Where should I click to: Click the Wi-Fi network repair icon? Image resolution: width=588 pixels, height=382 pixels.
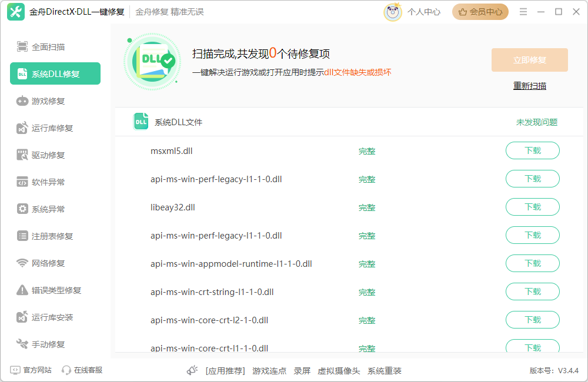pyautogui.click(x=22, y=263)
